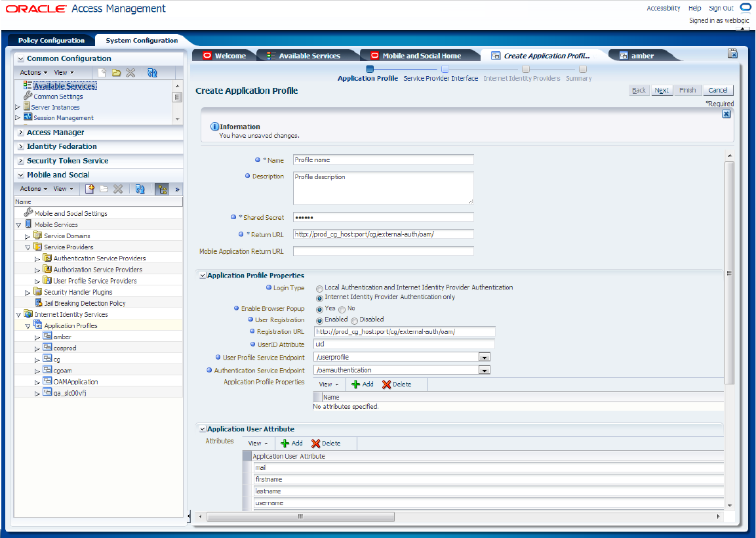Click the Internet Identity Services icon
This screenshot has height=538, width=756.
[28, 314]
